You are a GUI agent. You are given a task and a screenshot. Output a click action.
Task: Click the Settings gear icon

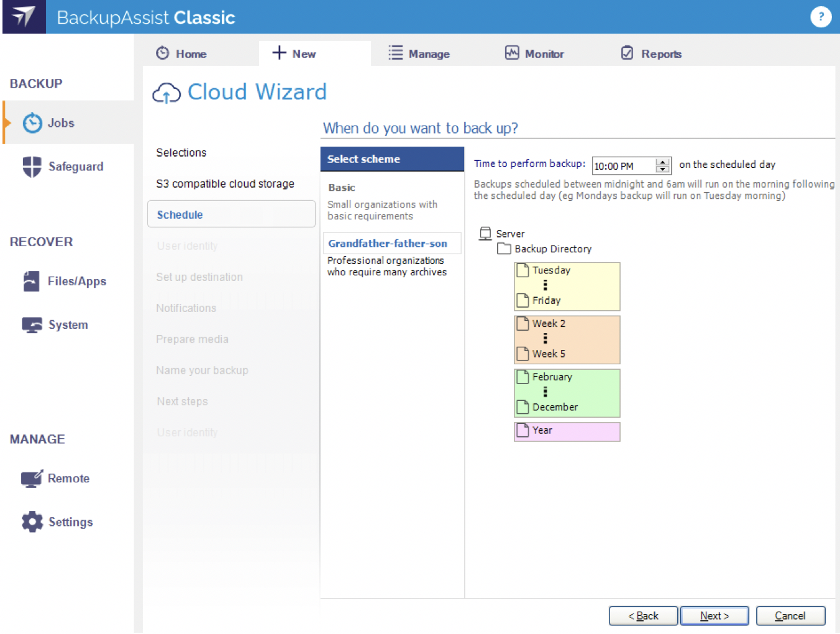(32, 521)
